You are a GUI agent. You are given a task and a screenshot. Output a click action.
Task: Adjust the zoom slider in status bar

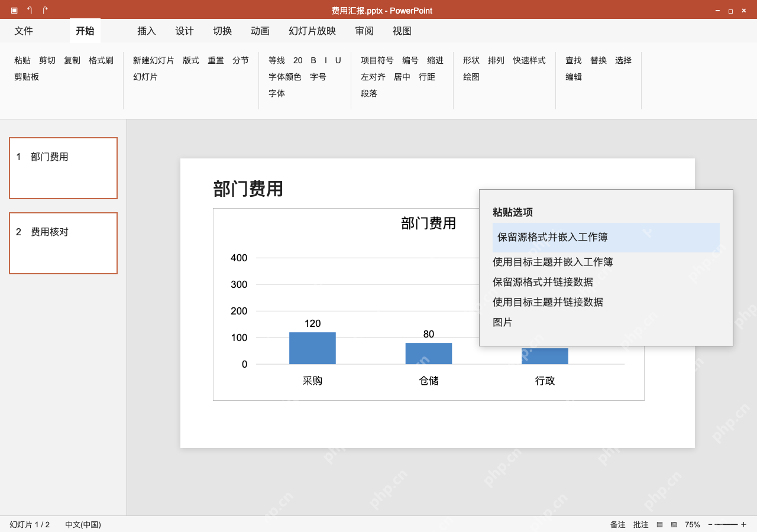[x=726, y=524]
